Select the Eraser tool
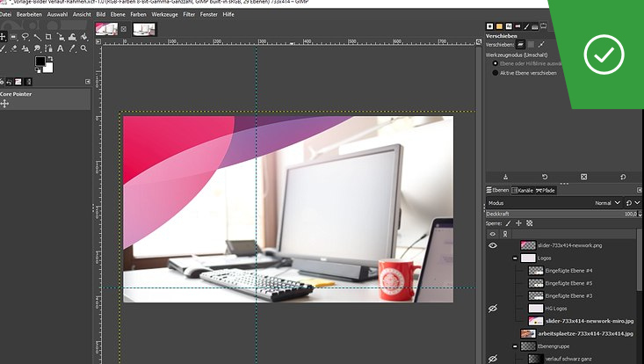Screen dimensions: 644x364 point(13,48)
